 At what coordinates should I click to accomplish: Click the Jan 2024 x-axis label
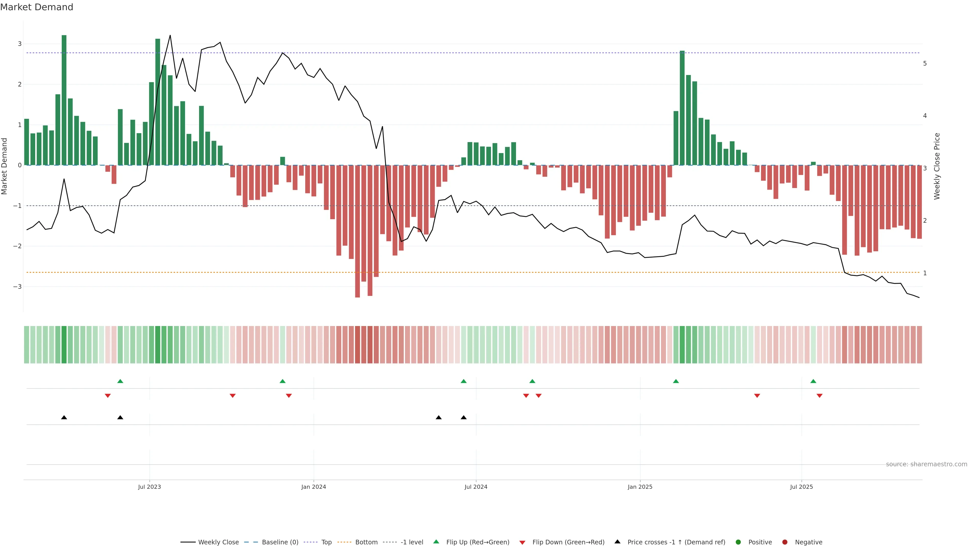click(313, 487)
